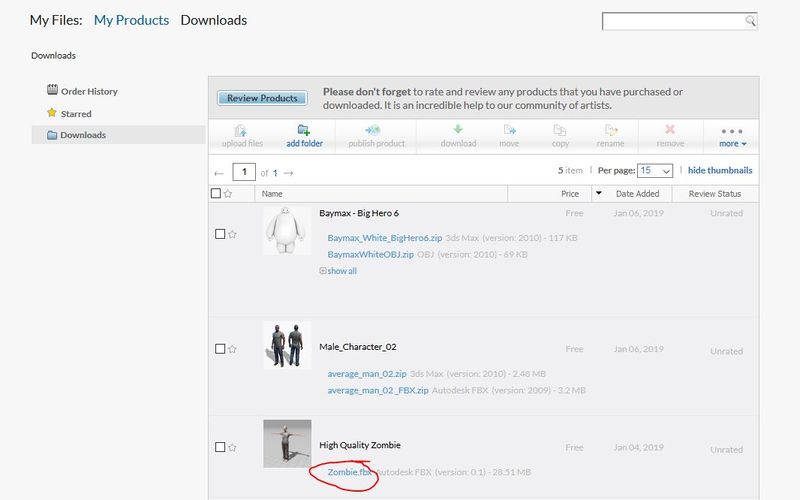Star the High Quality Zombie product
This screenshot has width=800, height=500.
pos(233,447)
